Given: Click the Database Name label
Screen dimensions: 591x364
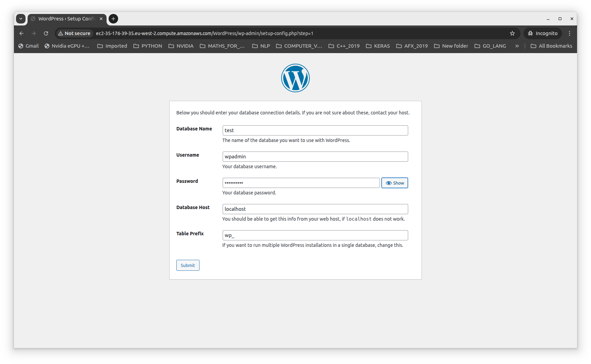Looking at the screenshot, I should point(194,129).
